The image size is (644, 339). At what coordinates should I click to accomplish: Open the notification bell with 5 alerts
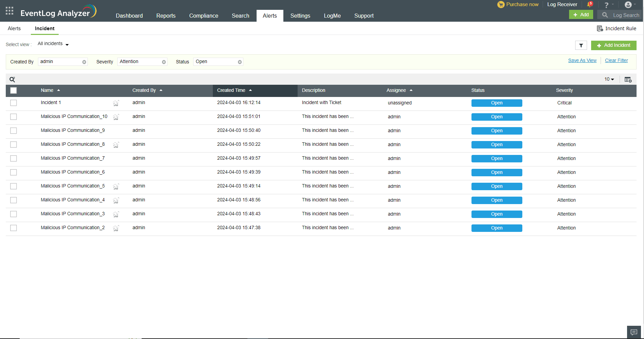[x=590, y=4]
